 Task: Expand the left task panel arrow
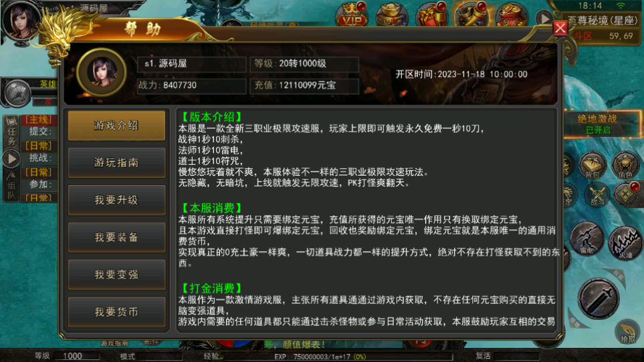click(11, 159)
